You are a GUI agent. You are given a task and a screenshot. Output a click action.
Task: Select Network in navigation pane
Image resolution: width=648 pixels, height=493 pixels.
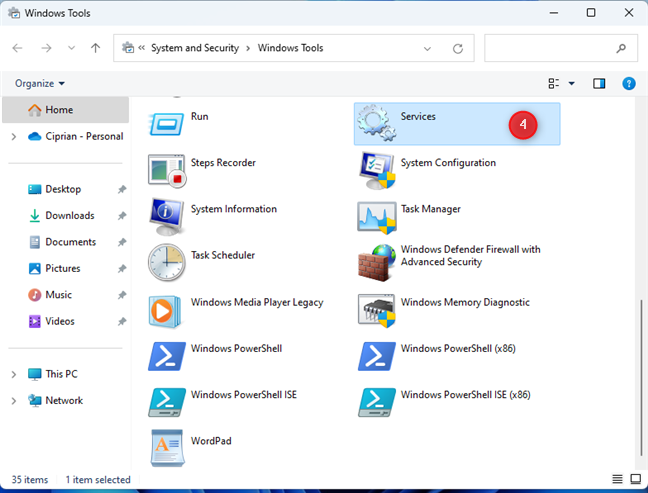pos(64,400)
